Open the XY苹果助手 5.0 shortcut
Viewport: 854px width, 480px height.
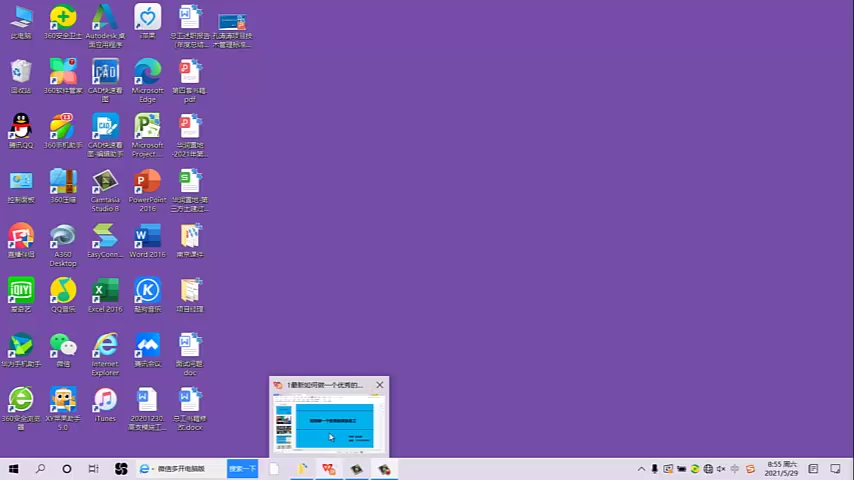[x=63, y=409]
